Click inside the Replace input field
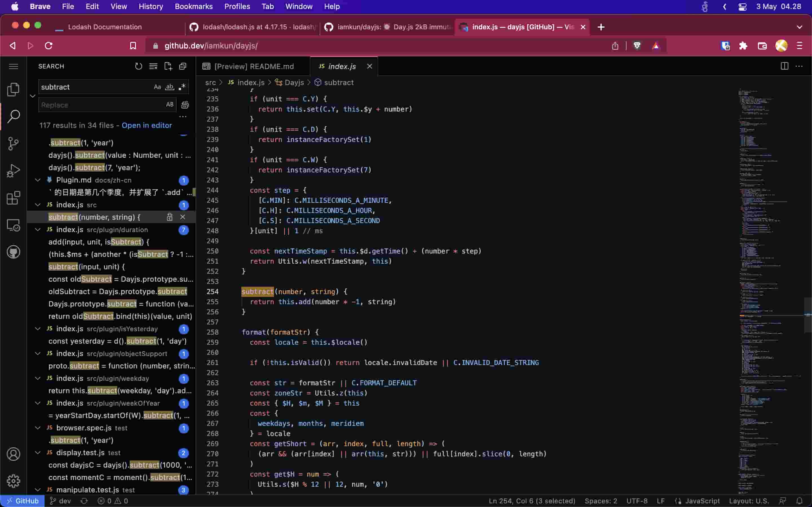Viewport: 812px width, 507px height. tap(101, 104)
